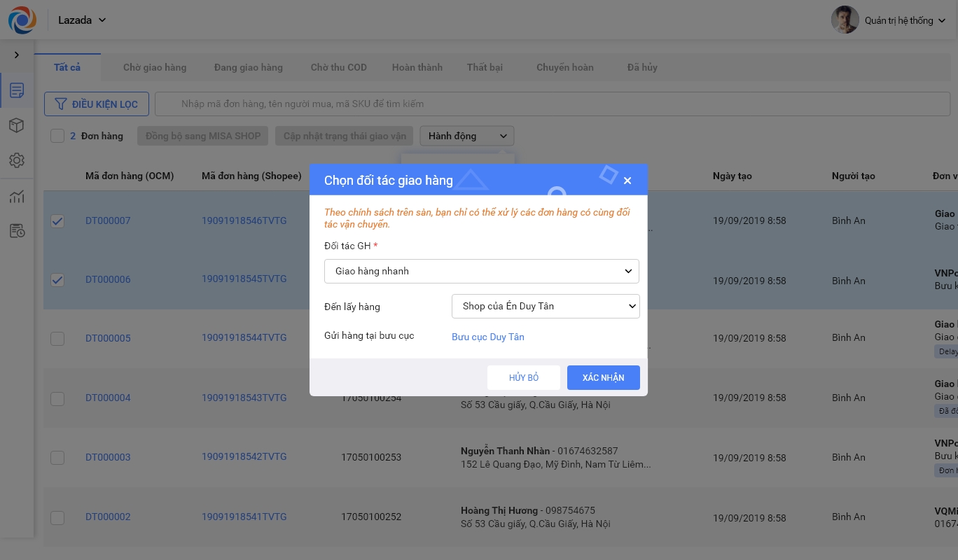
Task: Click the user profile avatar
Action: click(845, 20)
